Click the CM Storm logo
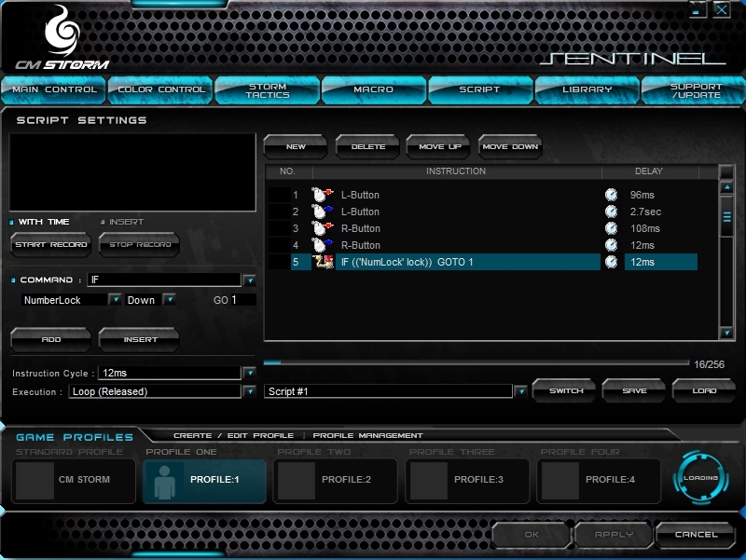 coord(62,38)
